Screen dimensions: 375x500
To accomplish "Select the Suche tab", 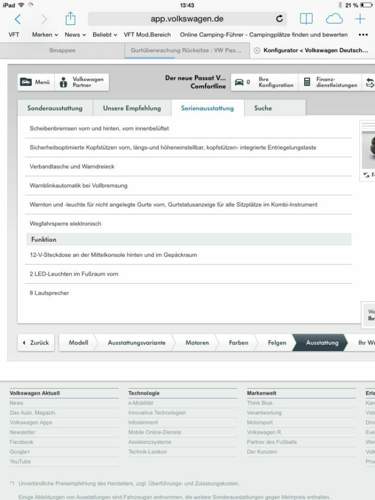I will pos(275,108).
